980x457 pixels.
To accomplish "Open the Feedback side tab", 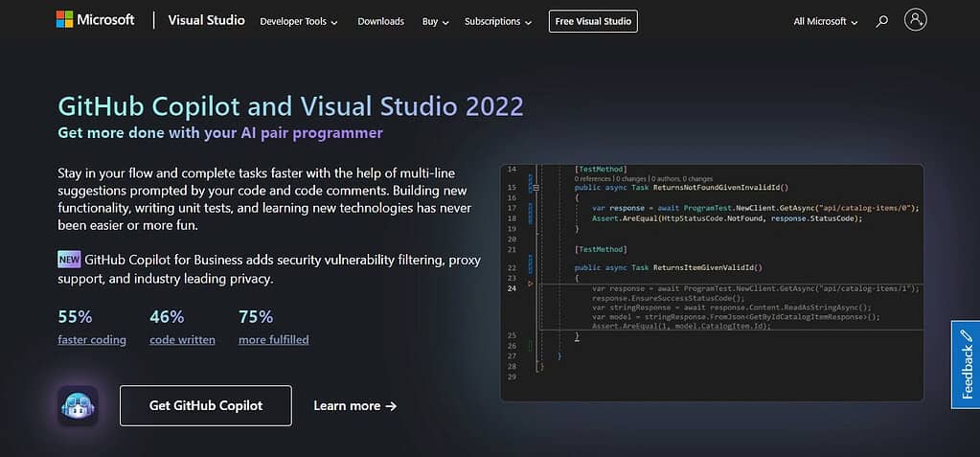I will pos(966,364).
